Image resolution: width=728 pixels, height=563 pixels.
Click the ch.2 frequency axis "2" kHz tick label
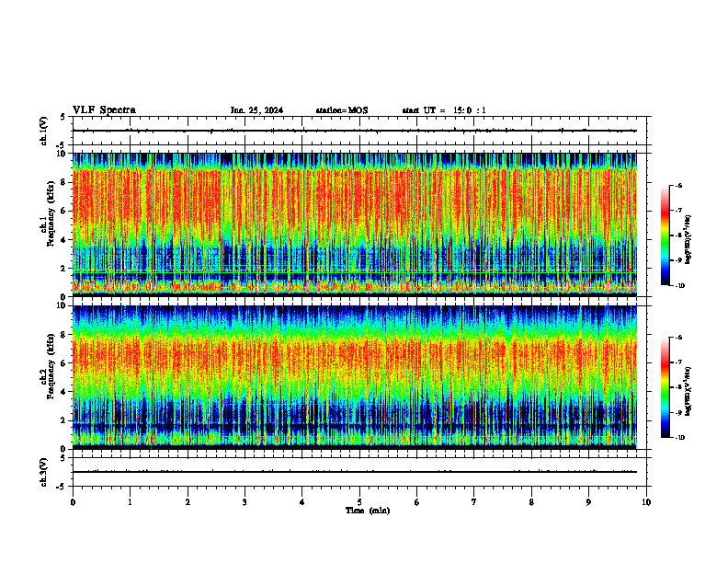pos(64,420)
